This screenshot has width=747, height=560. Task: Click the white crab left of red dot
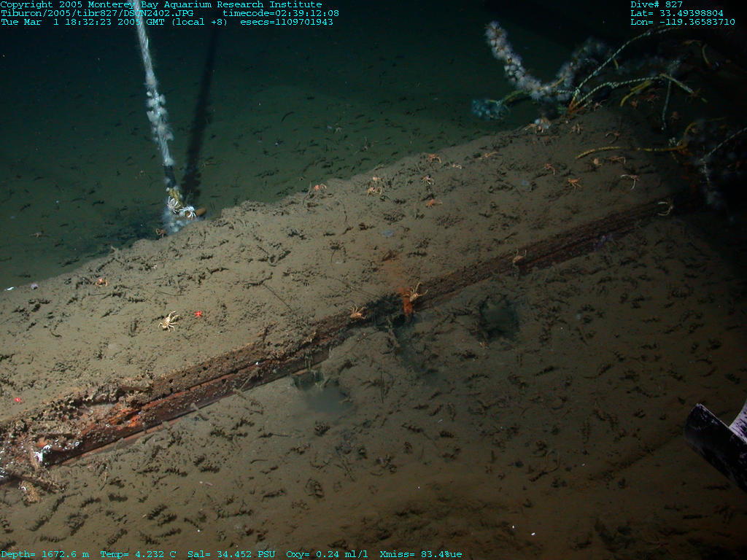pos(169,320)
